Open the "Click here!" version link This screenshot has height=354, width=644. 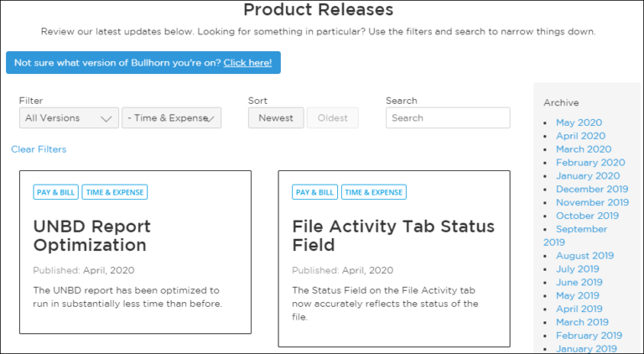(247, 63)
